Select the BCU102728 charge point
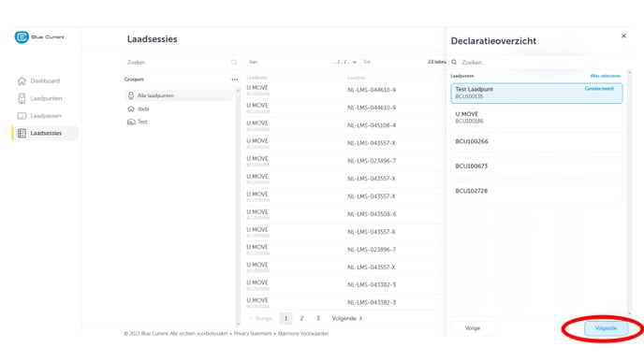This screenshot has height=362, width=644. (x=536, y=191)
